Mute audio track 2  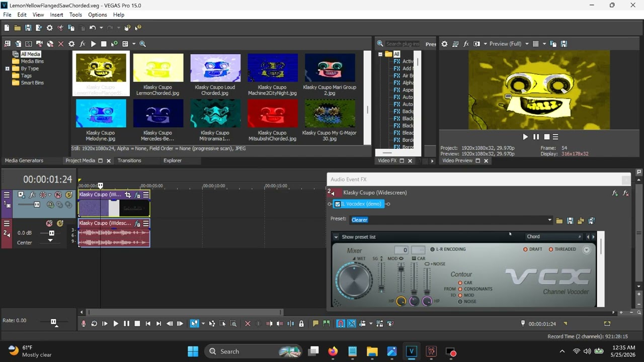pos(49,224)
